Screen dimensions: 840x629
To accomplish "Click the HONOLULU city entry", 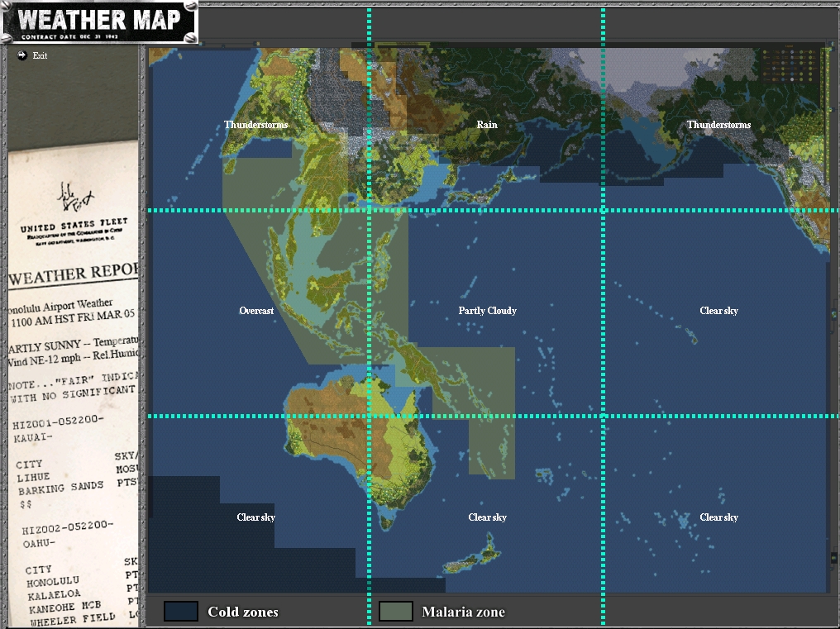I will (53, 582).
